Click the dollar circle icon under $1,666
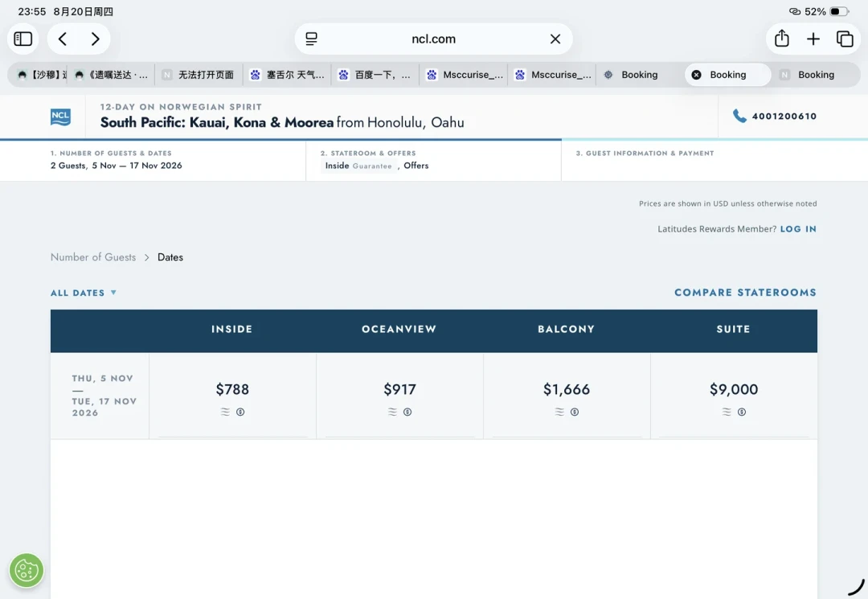868x599 pixels. pos(575,412)
